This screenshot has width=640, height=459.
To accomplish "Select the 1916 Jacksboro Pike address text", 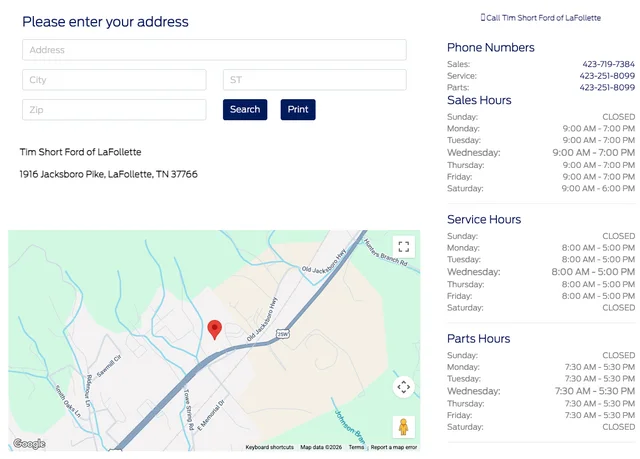I will coord(109,174).
